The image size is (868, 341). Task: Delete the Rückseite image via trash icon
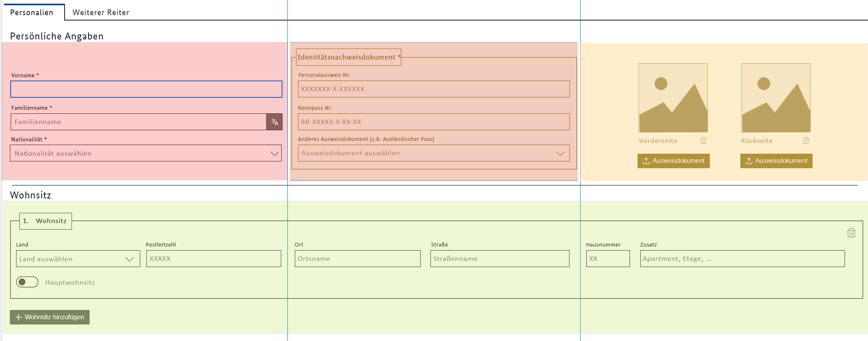(x=806, y=141)
